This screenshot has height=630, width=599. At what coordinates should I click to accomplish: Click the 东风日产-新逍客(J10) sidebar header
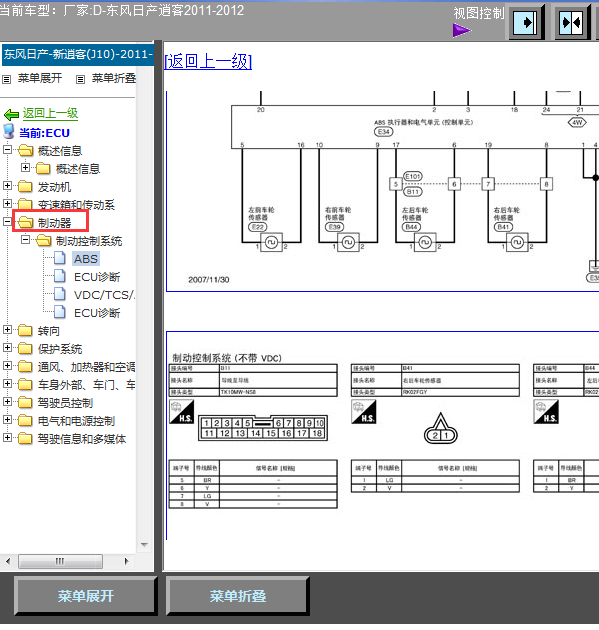[78, 55]
